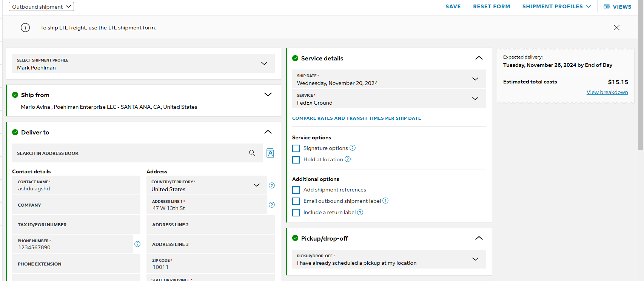Click Compare rates and transit times link
The width and height of the screenshot is (644, 281).
pyautogui.click(x=356, y=118)
